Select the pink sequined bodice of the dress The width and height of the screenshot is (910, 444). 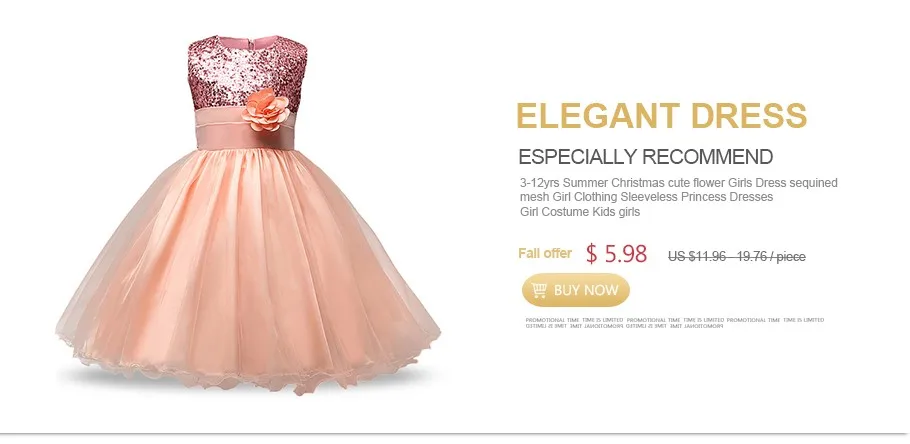[247, 73]
